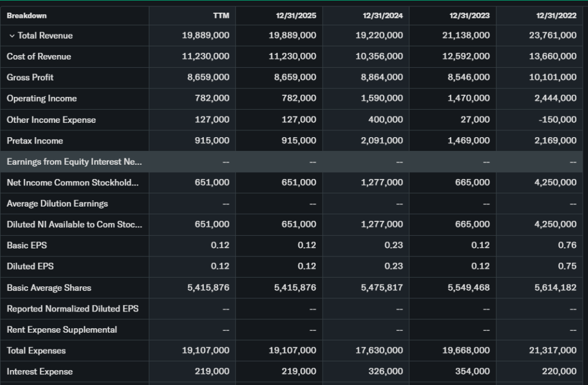Click the Operating Income row label
This screenshot has width=588, height=385.
click(x=41, y=99)
